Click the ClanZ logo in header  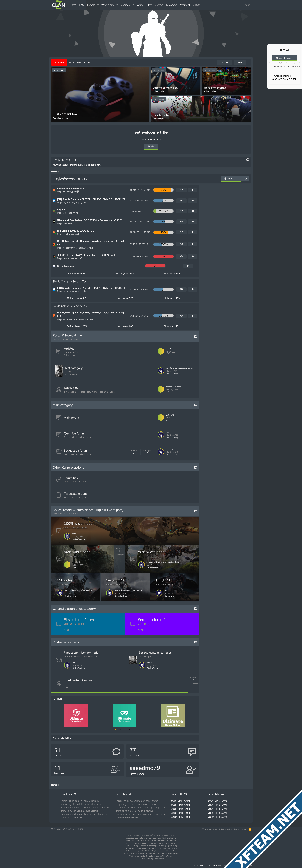click(59, 5)
